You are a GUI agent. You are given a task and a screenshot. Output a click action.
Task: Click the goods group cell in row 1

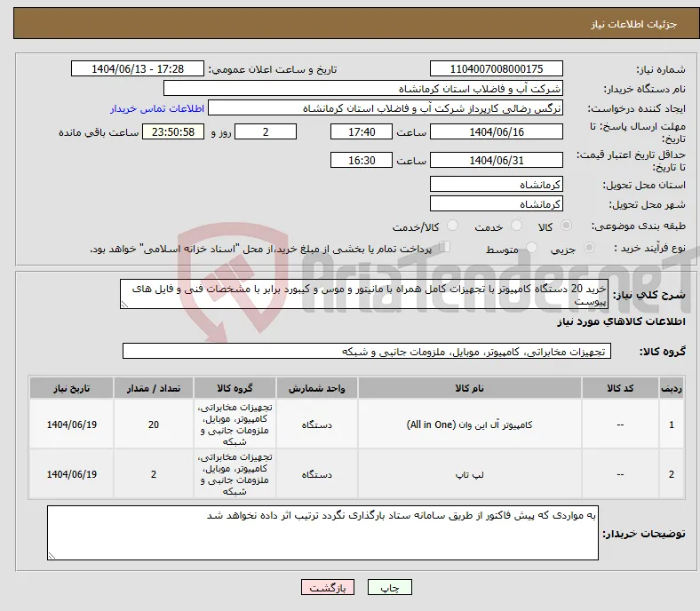point(235,425)
